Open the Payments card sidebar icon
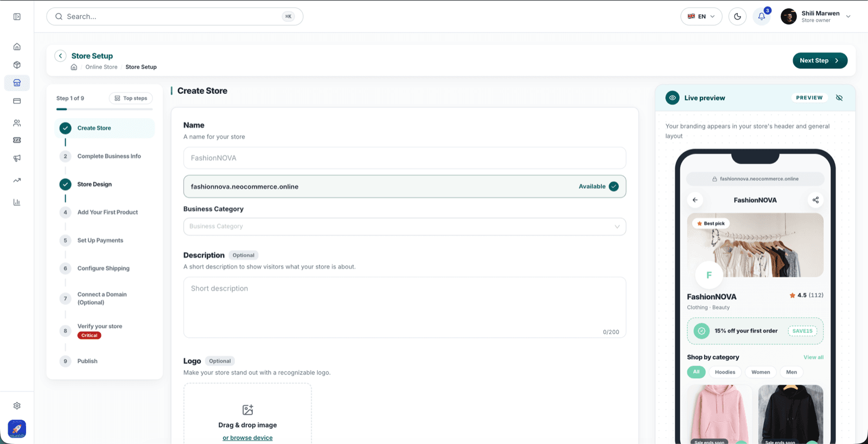The width and height of the screenshot is (868, 444). tap(17, 101)
